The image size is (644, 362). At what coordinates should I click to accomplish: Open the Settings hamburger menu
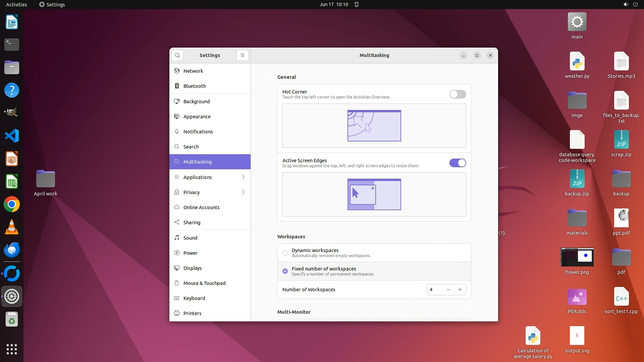(x=242, y=55)
